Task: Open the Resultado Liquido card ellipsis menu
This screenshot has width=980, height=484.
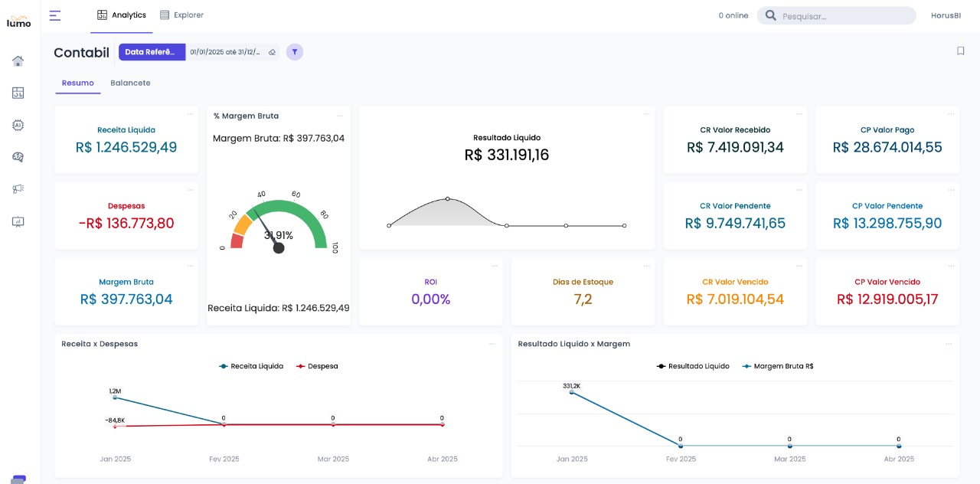Action: point(647,114)
